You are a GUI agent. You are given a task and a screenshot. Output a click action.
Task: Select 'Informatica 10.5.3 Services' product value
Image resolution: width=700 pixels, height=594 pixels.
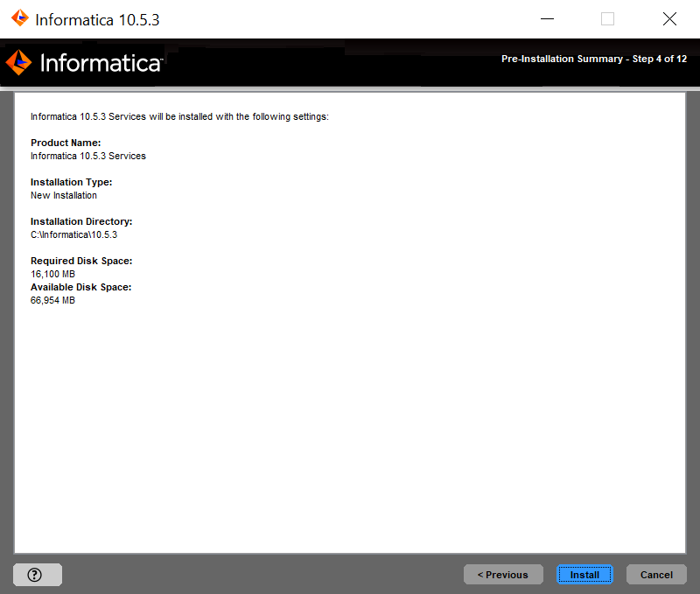tap(88, 156)
